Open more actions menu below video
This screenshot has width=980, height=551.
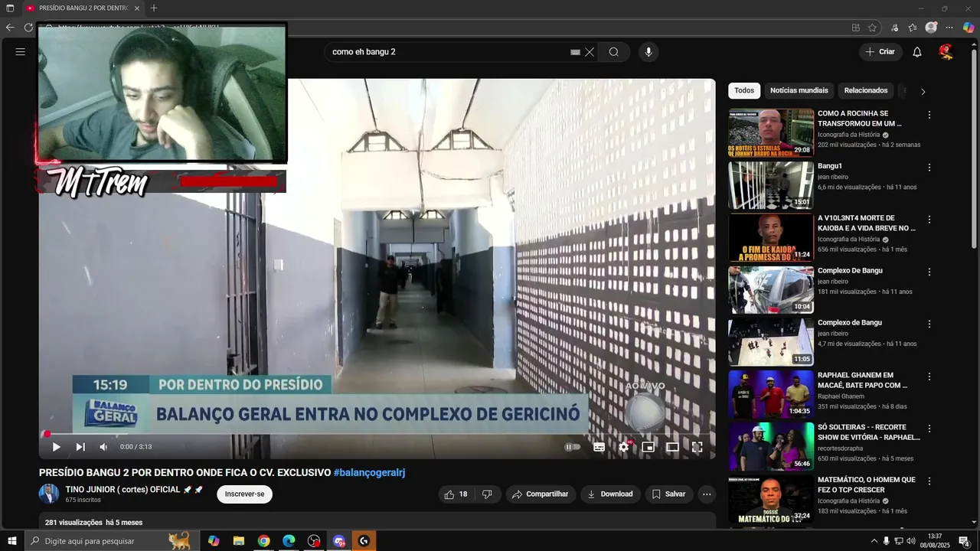click(x=707, y=494)
